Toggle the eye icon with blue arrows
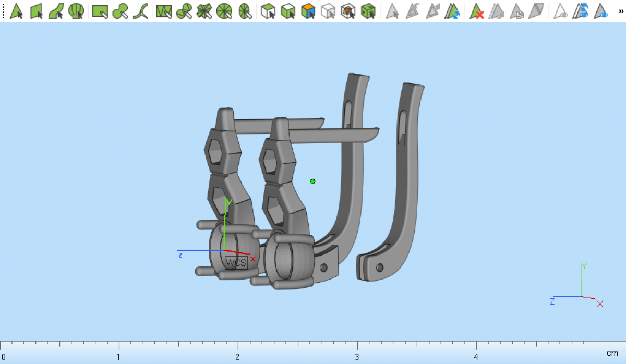Screen dimensions: 626x364 coord(581,11)
